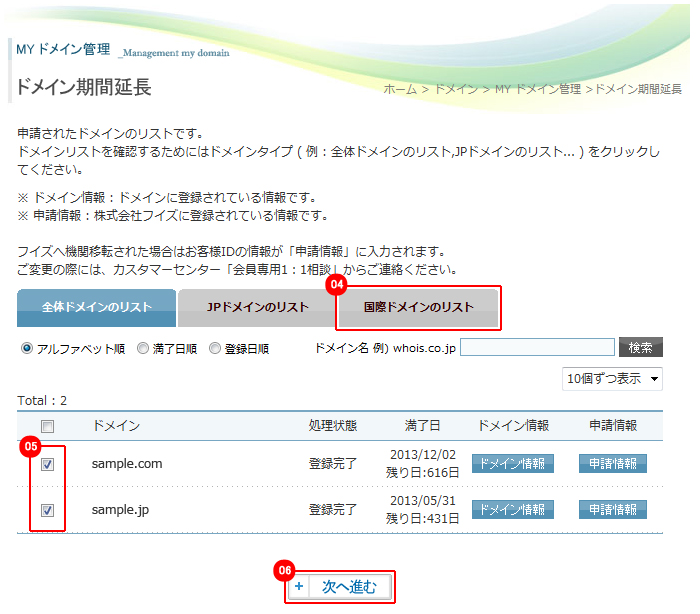Screen dimensions: 700x614
Task: Choose the アルファベット順 radio button
Action: tap(27, 349)
